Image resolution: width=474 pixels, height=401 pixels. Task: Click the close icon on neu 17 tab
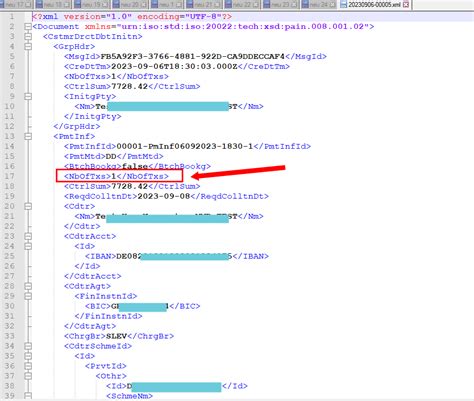pos(28,5)
